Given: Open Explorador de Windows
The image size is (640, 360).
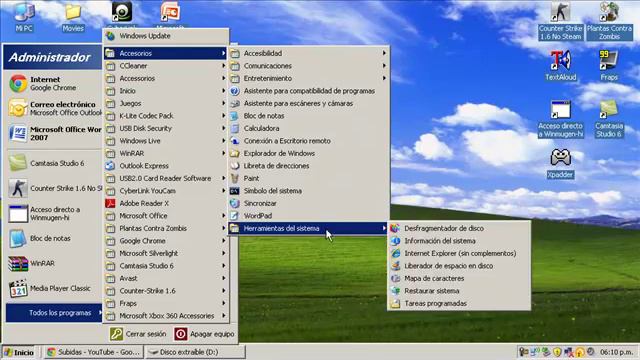Looking at the screenshot, I should [308, 153].
